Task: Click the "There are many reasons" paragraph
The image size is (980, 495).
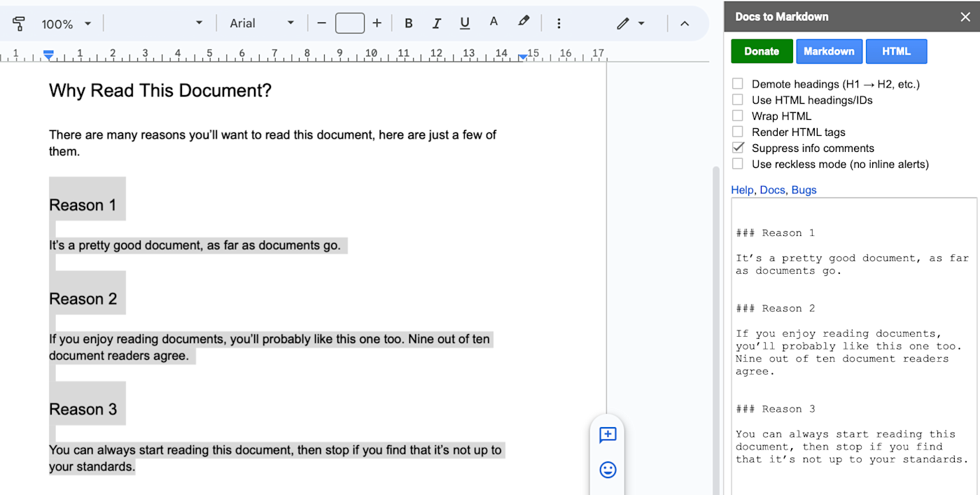Action: [273, 143]
